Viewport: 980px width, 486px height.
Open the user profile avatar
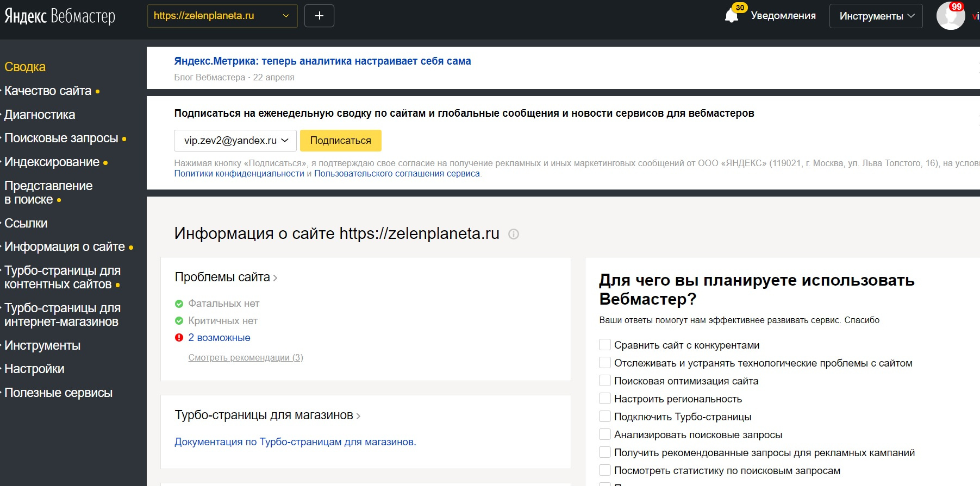coord(950,16)
